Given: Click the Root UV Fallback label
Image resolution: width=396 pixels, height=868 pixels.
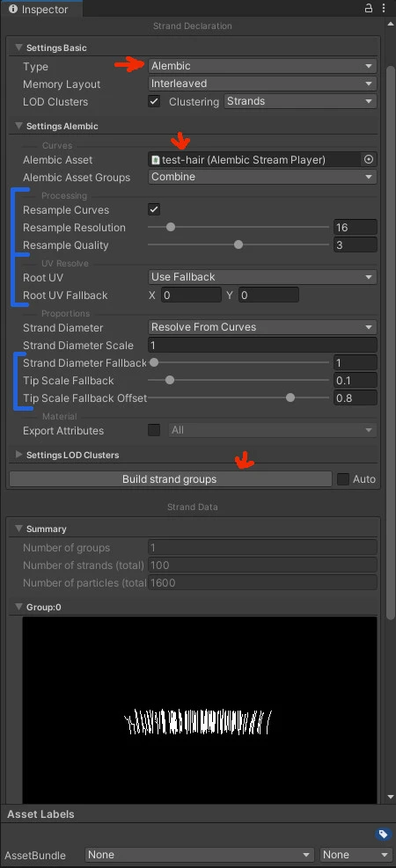Looking at the screenshot, I should tap(65, 295).
